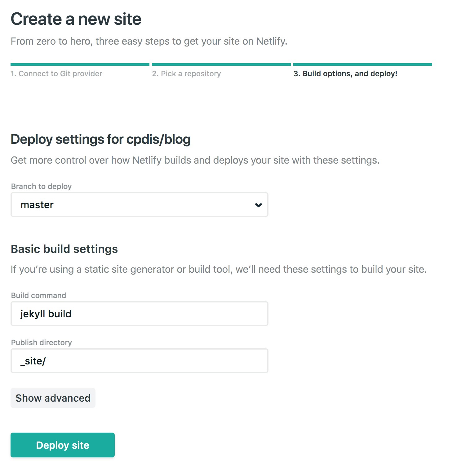Click the Build command label

38,295
